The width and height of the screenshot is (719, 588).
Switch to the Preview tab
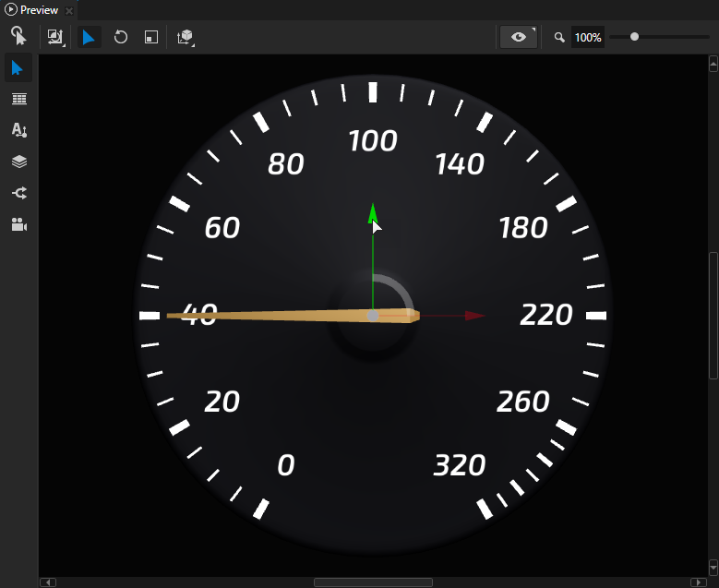tap(38, 10)
